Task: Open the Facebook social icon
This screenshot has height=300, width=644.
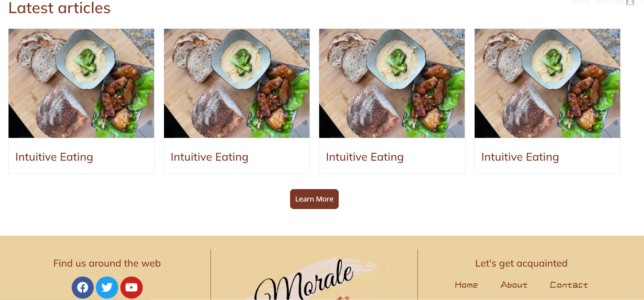Action: click(x=83, y=288)
